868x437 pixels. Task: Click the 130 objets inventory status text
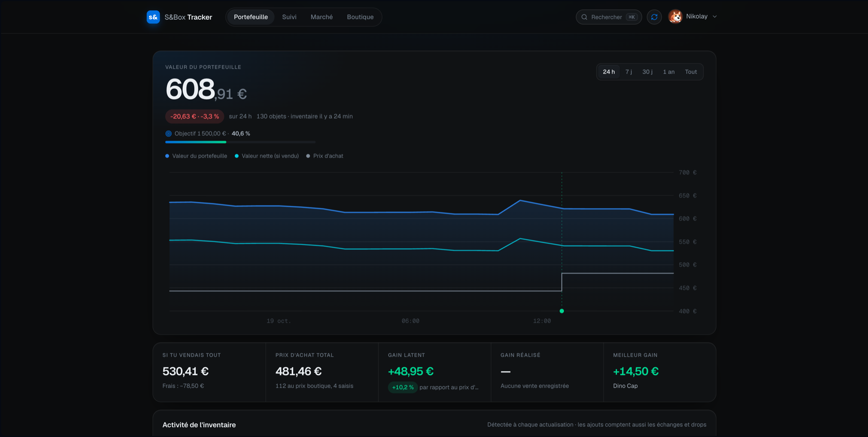[x=305, y=117]
